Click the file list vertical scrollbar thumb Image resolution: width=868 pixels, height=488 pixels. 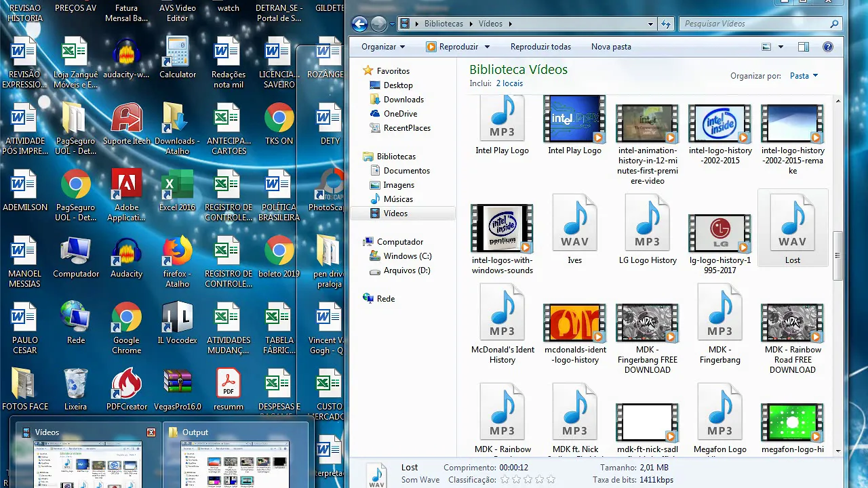pos(838,256)
